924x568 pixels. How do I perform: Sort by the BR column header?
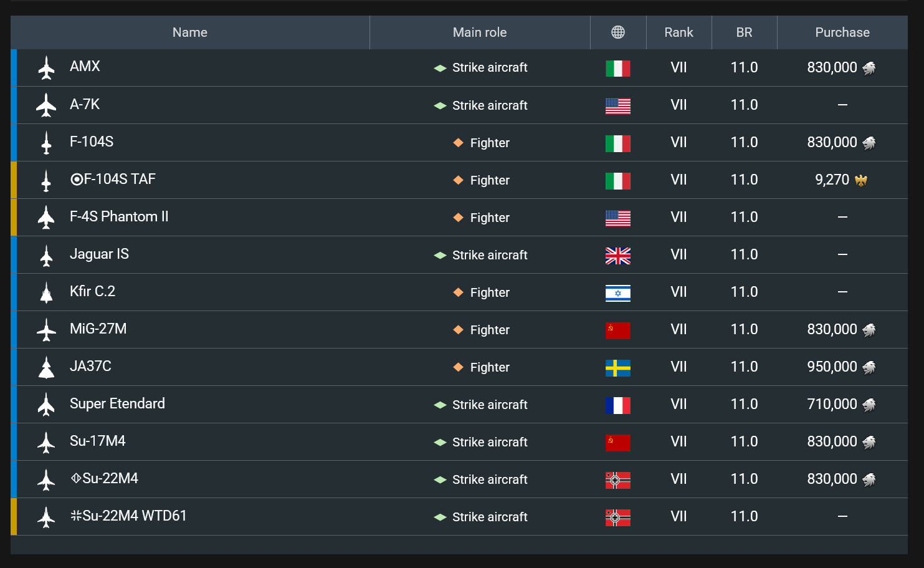[x=744, y=32]
